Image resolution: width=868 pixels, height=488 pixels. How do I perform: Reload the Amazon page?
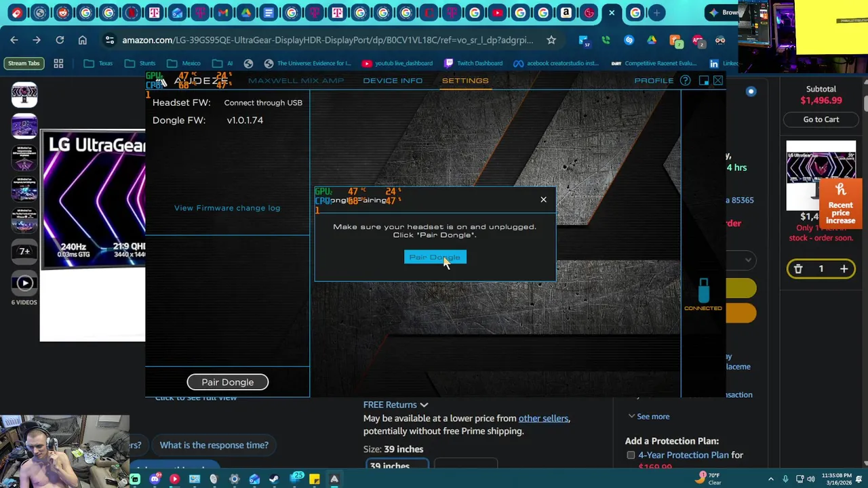60,40
